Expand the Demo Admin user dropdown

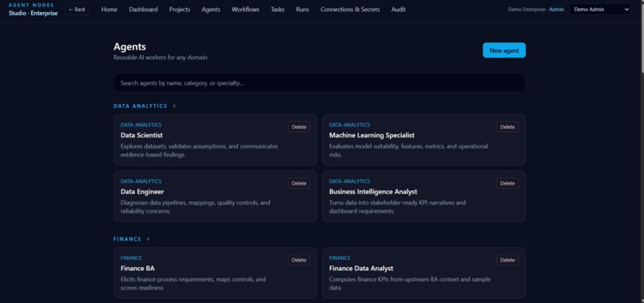(x=599, y=9)
